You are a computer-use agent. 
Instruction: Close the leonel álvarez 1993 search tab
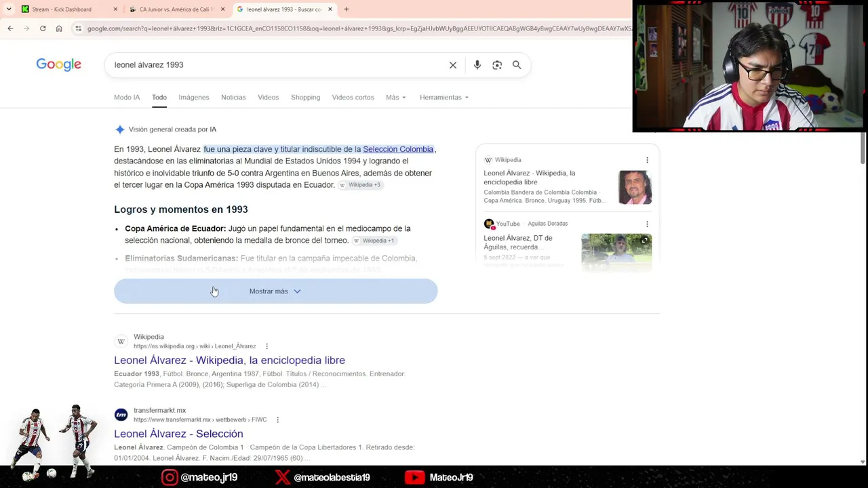[x=330, y=9]
